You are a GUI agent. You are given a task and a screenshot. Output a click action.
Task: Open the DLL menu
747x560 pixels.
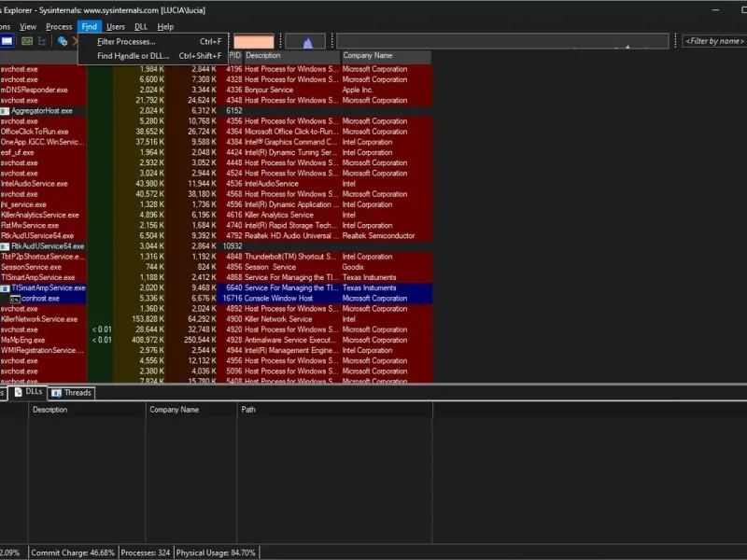click(141, 27)
